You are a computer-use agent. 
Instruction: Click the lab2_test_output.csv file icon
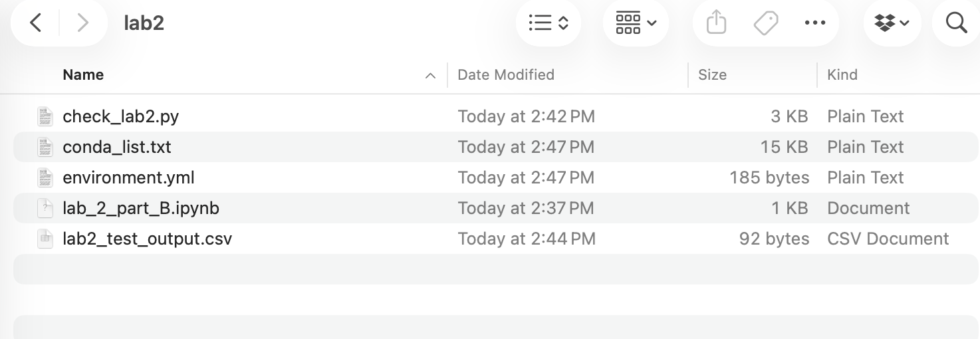pyautogui.click(x=45, y=239)
